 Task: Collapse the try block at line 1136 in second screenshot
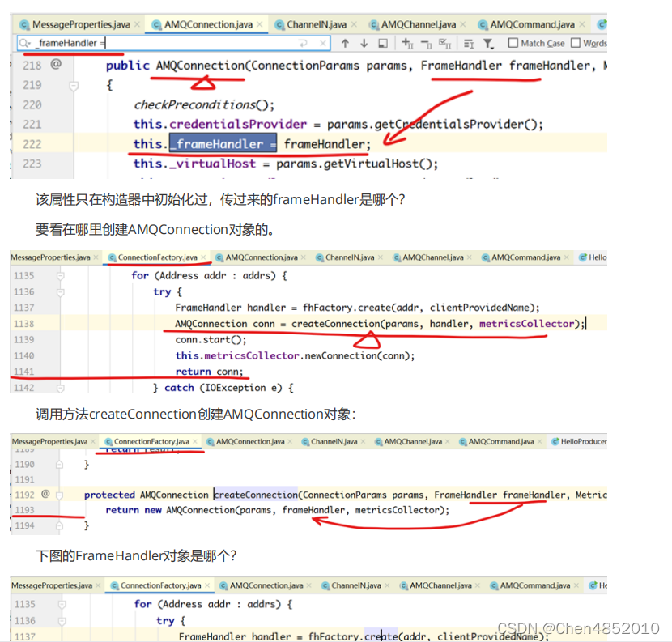61,292
